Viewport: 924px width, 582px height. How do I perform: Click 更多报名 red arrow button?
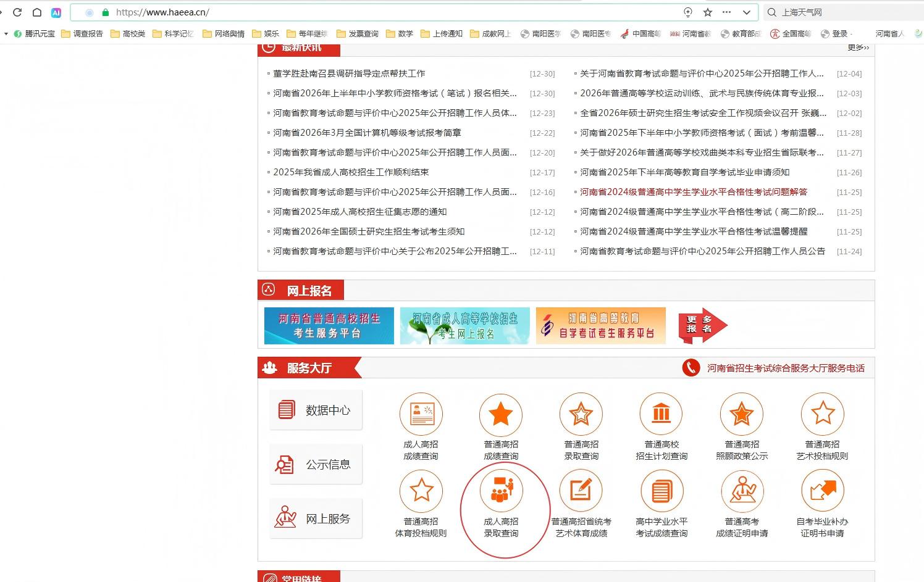(702, 325)
